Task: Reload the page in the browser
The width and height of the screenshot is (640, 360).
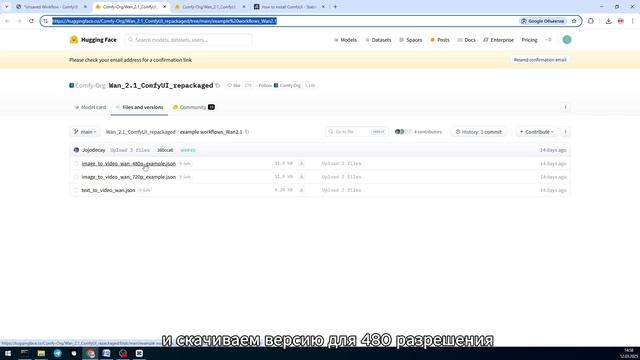Action: [31, 21]
